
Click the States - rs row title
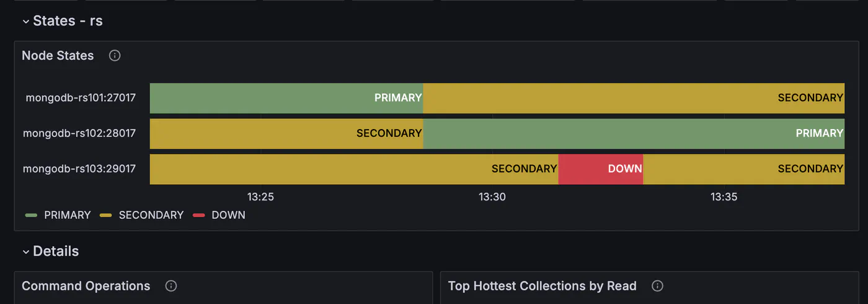point(68,21)
